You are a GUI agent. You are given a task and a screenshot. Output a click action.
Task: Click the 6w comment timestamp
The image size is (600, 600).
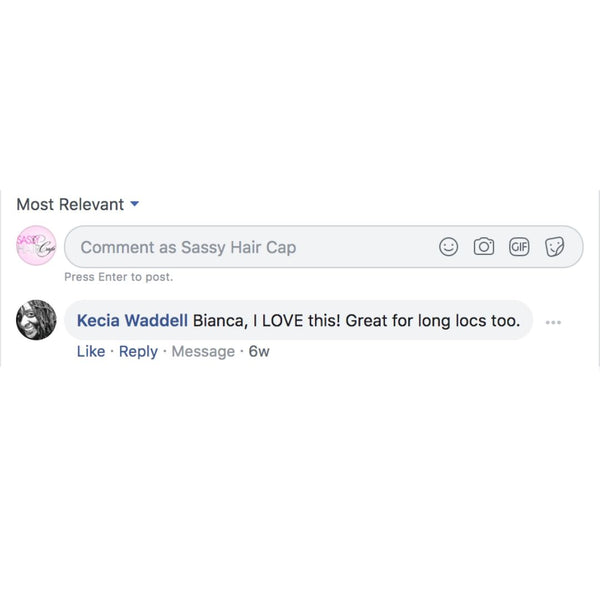click(259, 351)
